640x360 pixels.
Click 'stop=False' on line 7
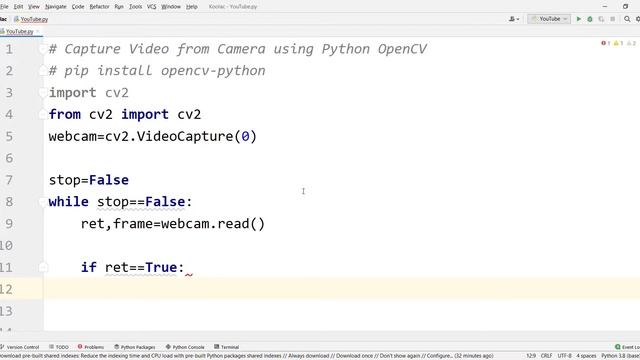[x=89, y=180]
